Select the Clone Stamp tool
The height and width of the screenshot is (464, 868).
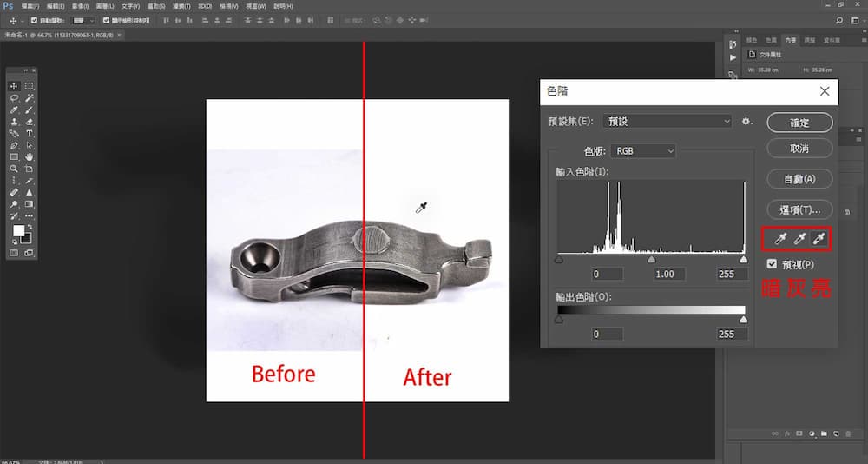tap(14, 122)
